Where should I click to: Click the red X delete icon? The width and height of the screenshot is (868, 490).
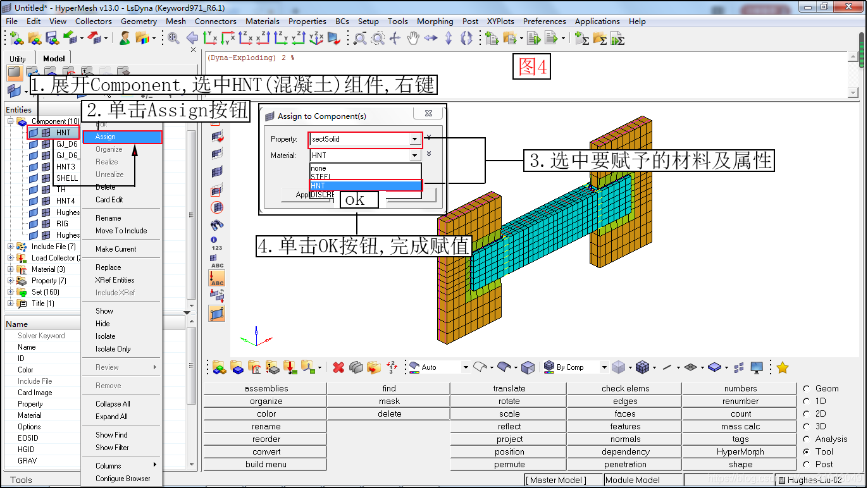(338, 367)
